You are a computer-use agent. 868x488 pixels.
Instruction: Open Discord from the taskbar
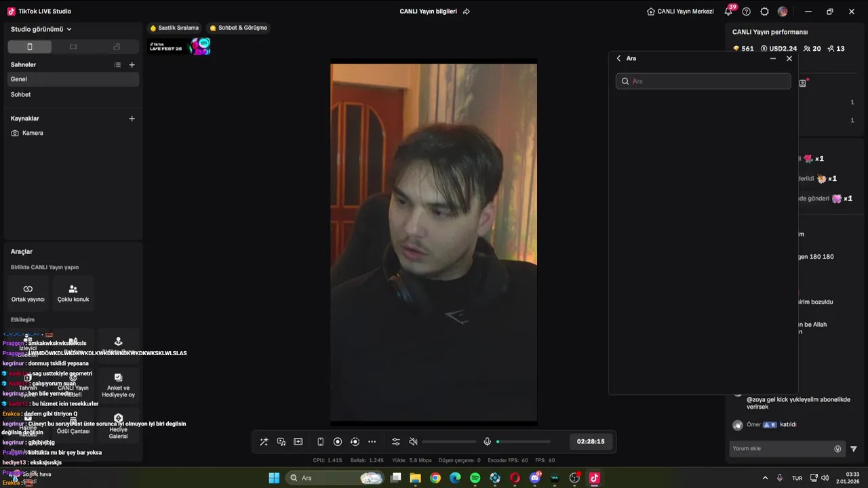(535, 478)
